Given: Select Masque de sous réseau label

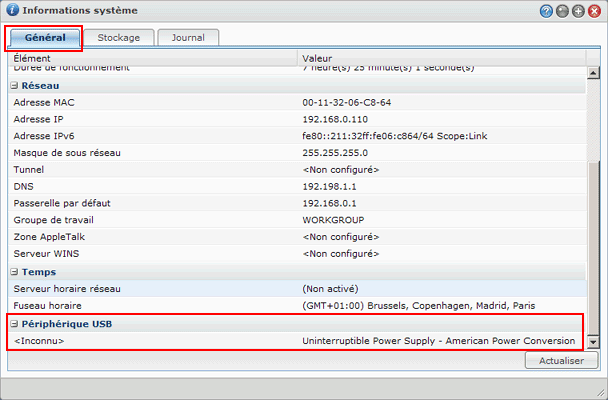Looking at the screenshot, I should (x=67, y=153).
